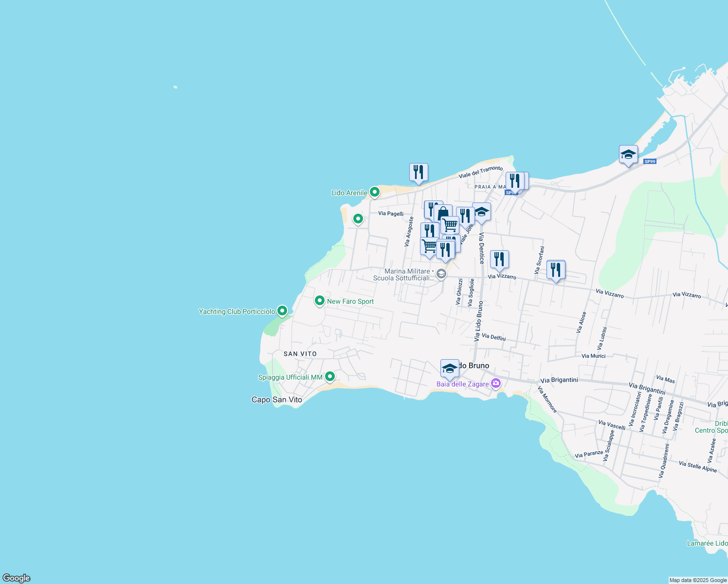Image resolution: width=728 pixels, height=584 pixels.
Task: Click 'Via Mormore' street label
Action: [x=547, y=400]
